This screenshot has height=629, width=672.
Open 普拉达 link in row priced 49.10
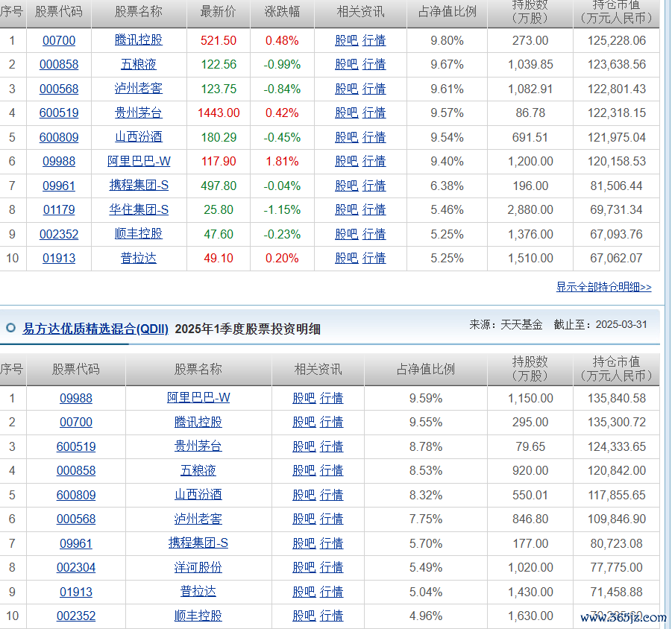139,258
